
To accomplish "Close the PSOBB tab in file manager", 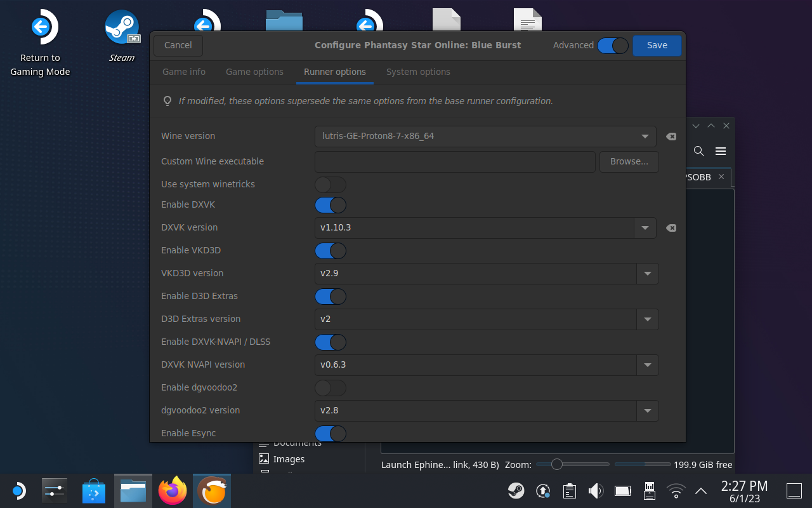I will click(721, 177).
